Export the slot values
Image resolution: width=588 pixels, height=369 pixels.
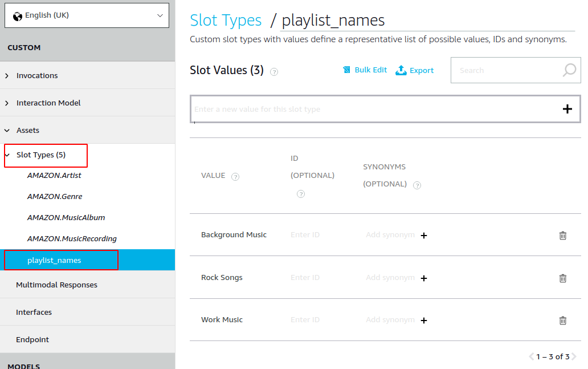[x=414, y=70]
